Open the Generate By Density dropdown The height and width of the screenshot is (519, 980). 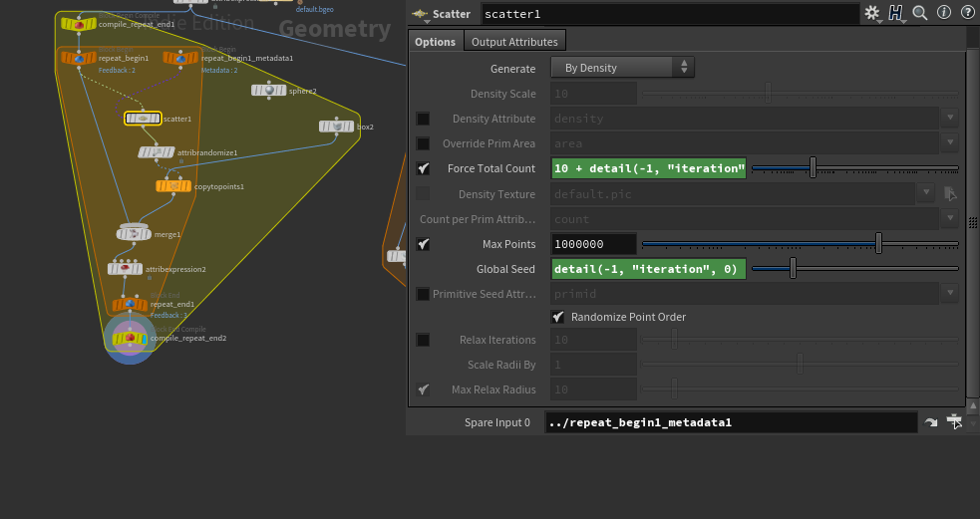622,68
